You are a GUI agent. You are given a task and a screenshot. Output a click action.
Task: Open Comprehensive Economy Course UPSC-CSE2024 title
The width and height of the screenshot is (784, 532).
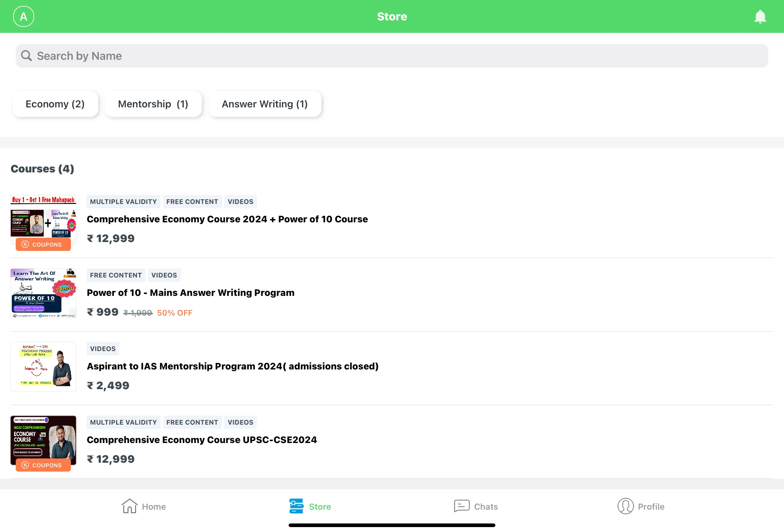click(x=202, y=440)
